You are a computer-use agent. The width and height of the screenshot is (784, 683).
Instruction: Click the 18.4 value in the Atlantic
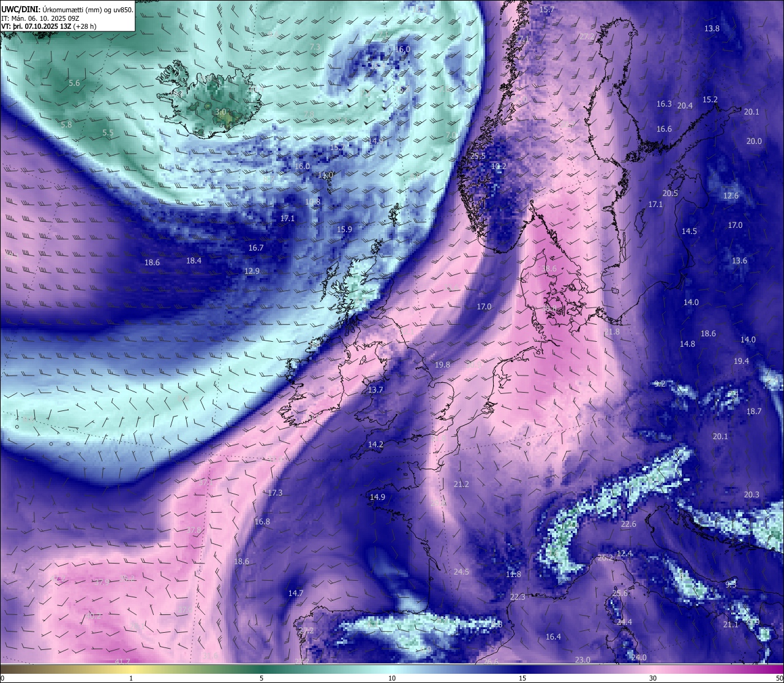click(194, 260)
